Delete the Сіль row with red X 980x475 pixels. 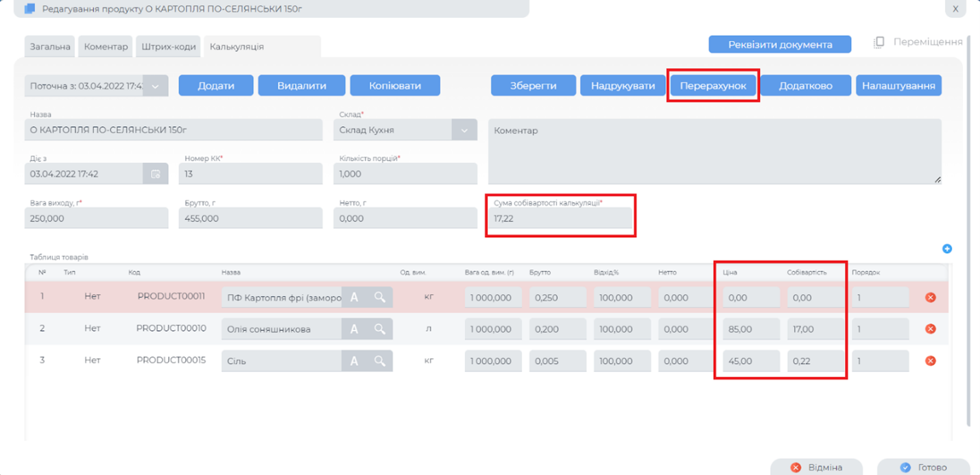(931, 361)
